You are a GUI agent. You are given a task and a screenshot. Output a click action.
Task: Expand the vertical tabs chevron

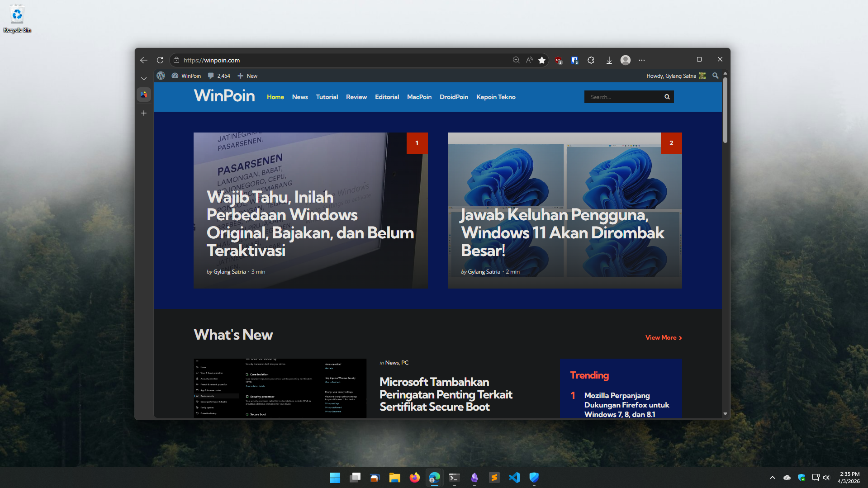pyautogui.click(x=144, y=78)
